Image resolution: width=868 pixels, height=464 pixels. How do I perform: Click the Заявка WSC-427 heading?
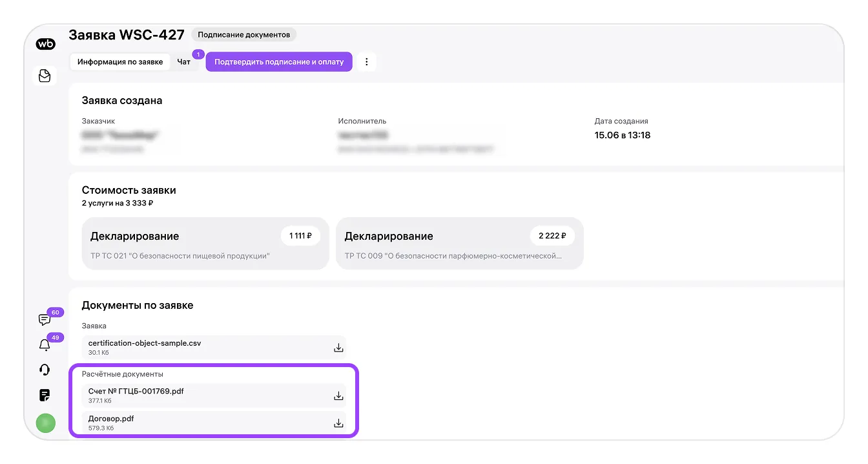point(127,35)
